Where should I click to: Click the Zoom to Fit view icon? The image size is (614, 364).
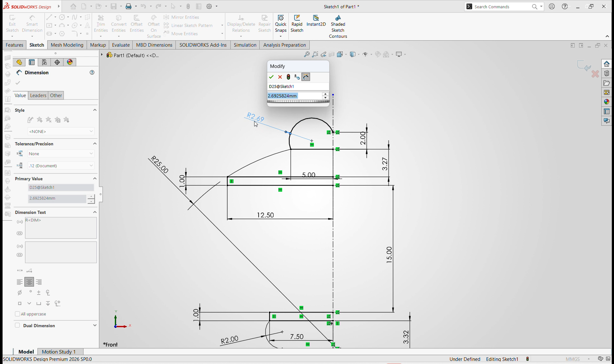click(307, 54)
